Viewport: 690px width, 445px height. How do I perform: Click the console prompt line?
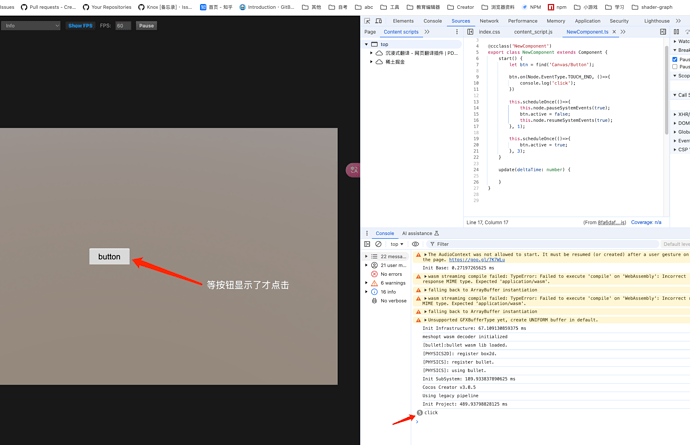click(x=550, y=421)
